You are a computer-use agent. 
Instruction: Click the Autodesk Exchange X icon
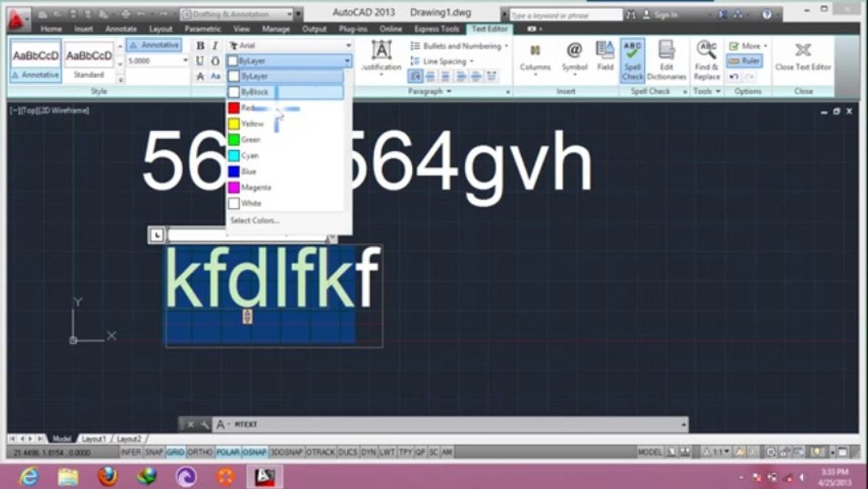[721, 14]
